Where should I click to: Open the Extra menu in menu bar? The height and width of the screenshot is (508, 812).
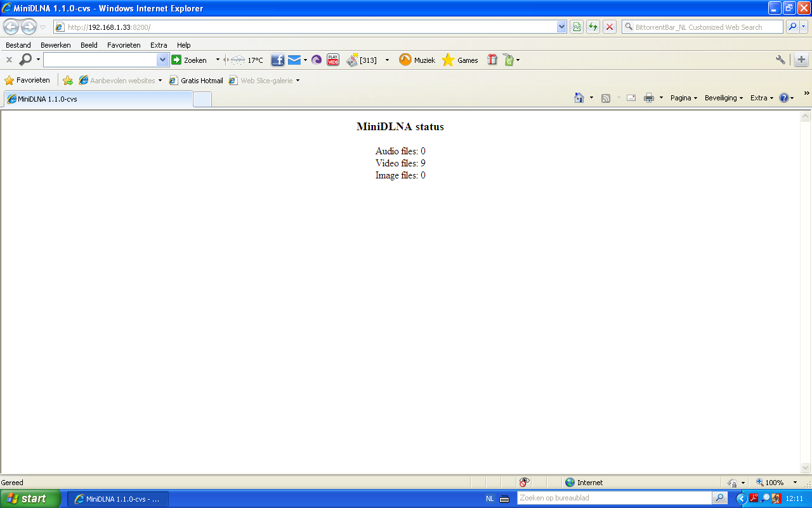[x=159, y=45]
